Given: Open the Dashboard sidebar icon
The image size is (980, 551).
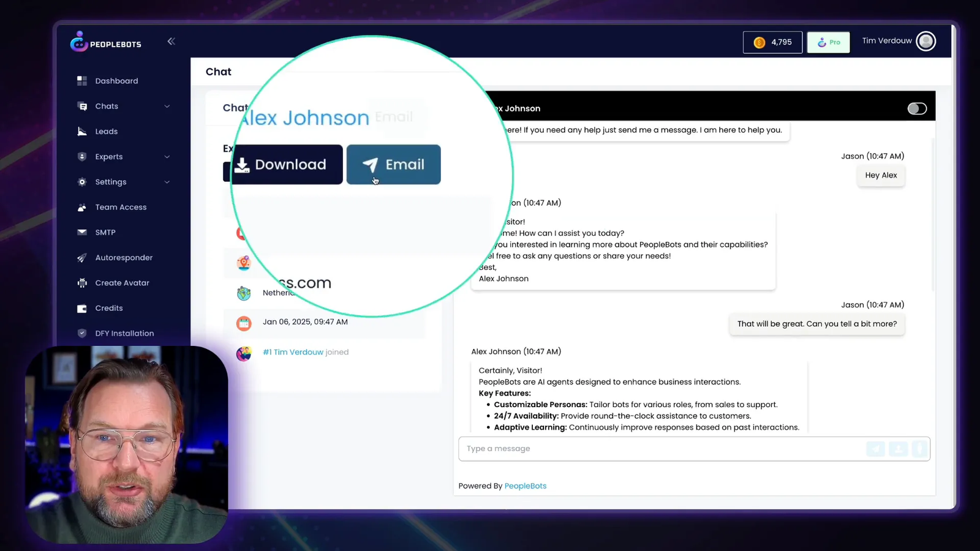Looking at the screenshot, I should pos(82,81).
